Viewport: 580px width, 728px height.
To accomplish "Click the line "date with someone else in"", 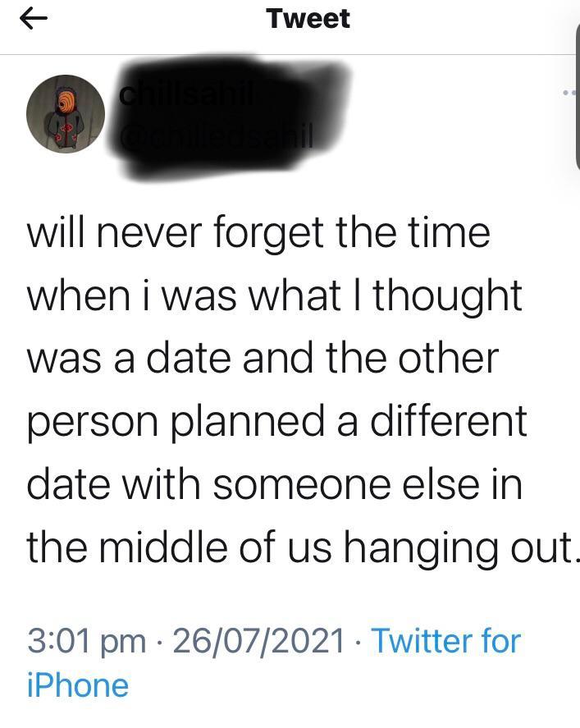I will pyautogui.click(x=274, y=484).
